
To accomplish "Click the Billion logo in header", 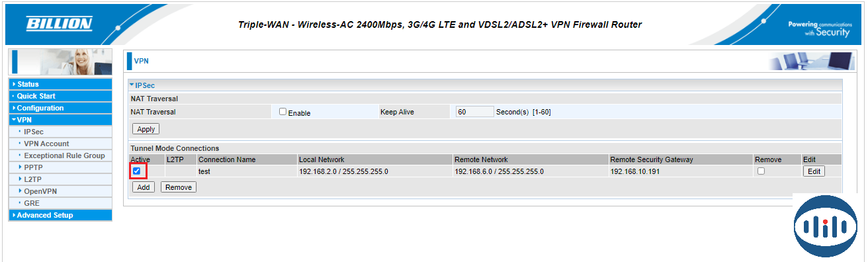I will click(59, 24).
